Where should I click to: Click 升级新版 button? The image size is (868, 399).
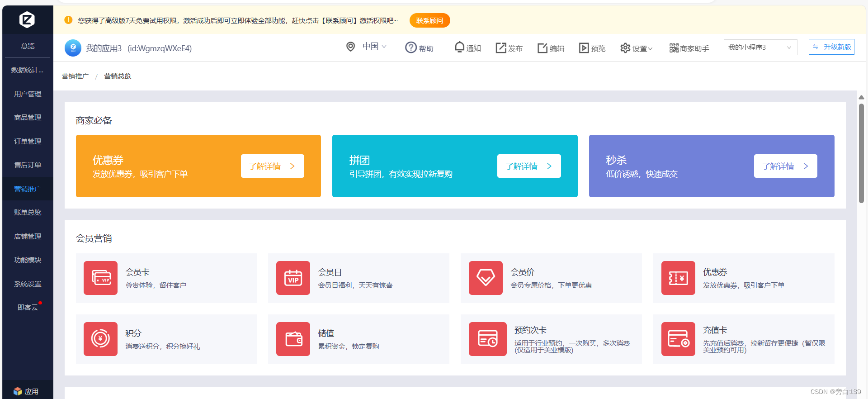(831, 47)
